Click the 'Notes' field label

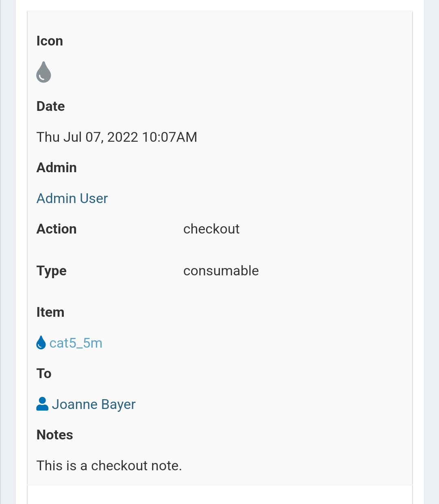pos(55,435)
